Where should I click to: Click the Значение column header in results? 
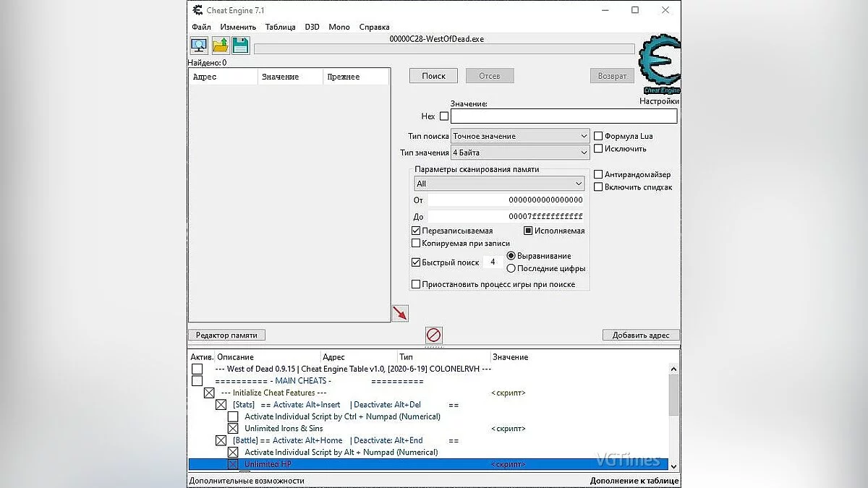click(290, 77)
